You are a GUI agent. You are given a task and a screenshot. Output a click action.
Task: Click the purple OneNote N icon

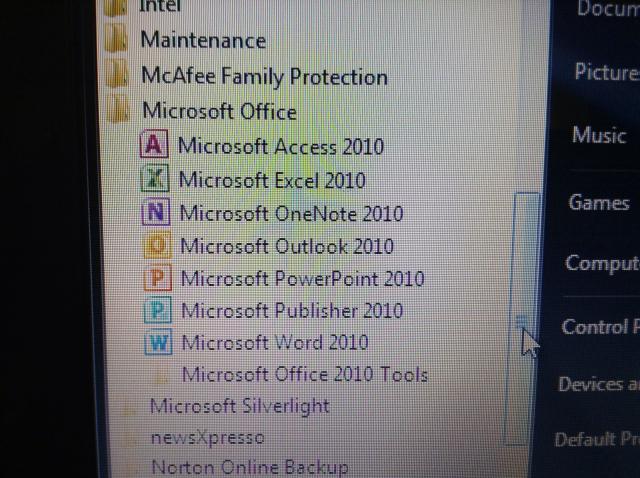click(x=156, y=212)
